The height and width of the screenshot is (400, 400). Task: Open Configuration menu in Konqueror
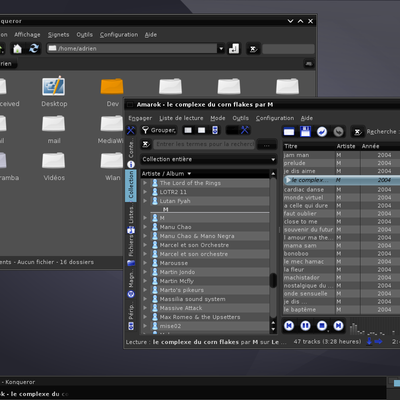tap(119, 35)
